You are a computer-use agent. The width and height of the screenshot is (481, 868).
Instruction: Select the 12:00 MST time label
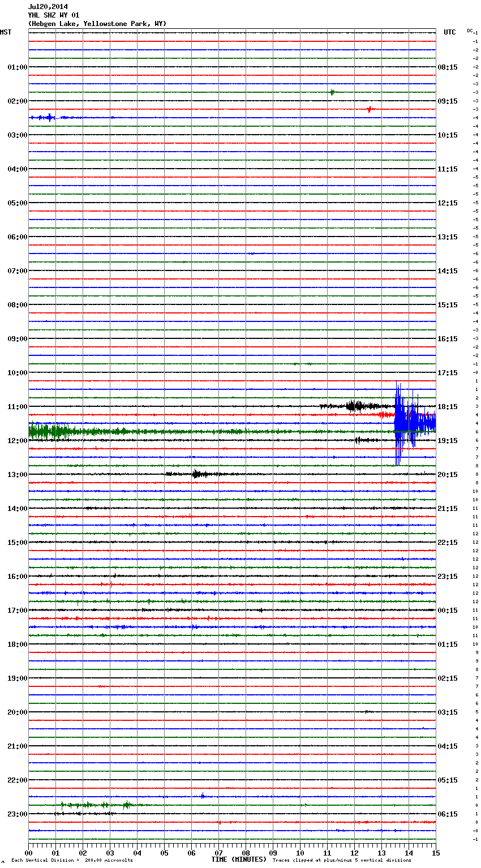coord(18,441)
